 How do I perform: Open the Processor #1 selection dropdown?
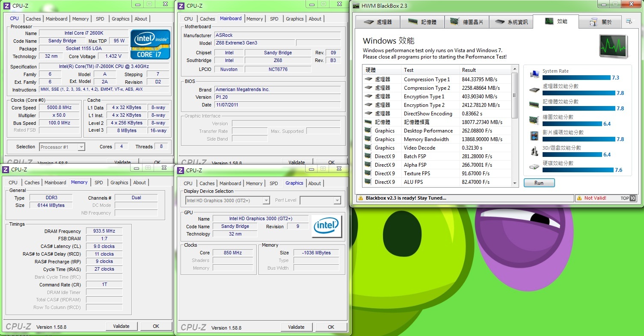(62, 147)
